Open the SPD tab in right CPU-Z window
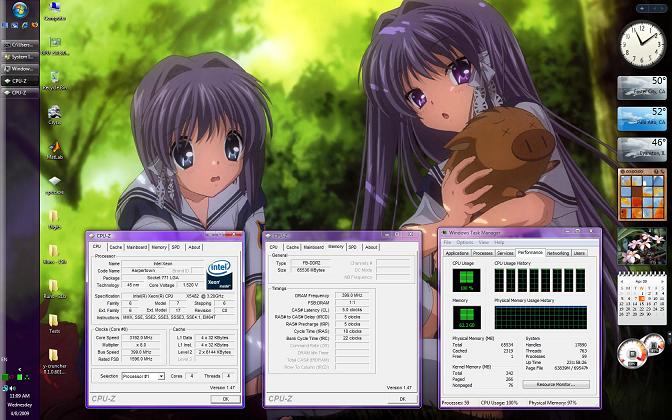 pyautogui.click(x=353, y=246)
